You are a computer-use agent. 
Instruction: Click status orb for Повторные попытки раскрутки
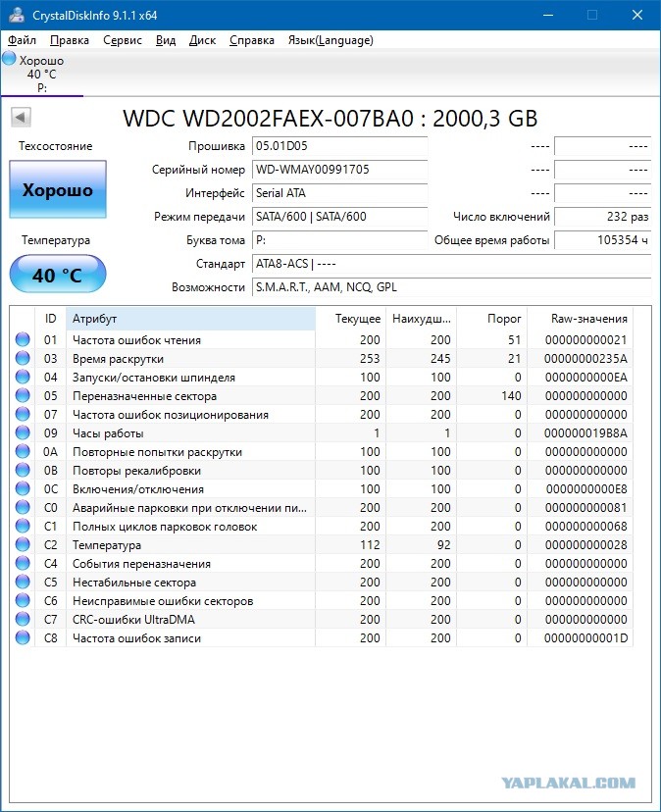click(23, 451)
